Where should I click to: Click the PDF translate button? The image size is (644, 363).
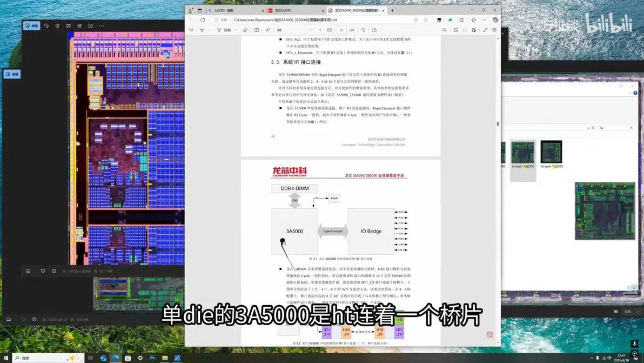pyautogui.click(x=279, y=30)
